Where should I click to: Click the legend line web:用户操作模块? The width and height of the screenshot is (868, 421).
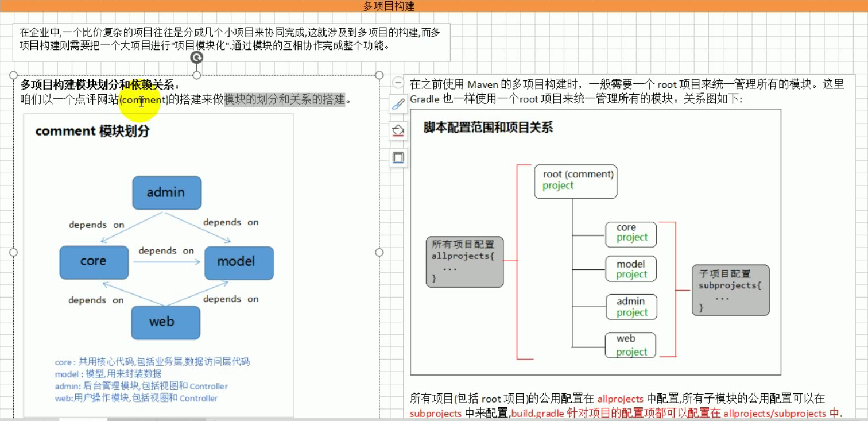pos(136,398)
